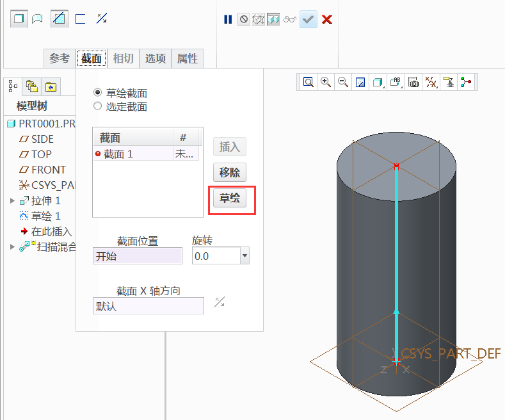Select the CSYS_PART_DEF tree item
This screenshot has height=420, width=505.
coord(47,185)
